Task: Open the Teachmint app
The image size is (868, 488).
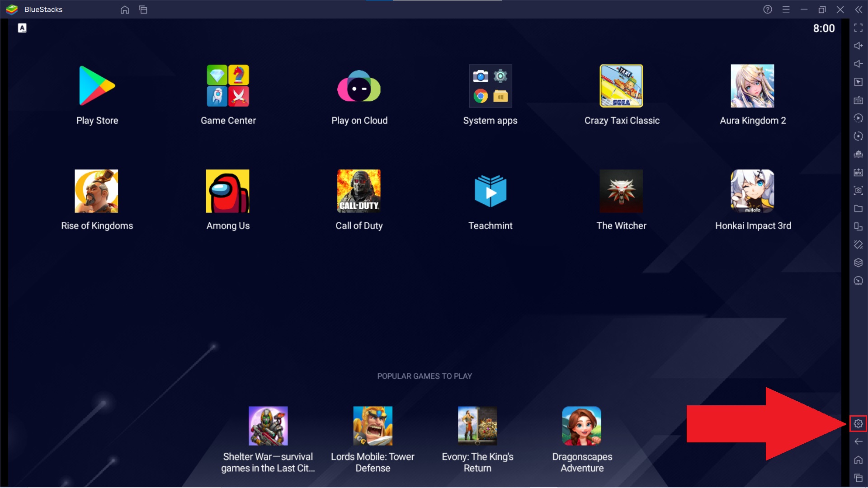Action: [x=490, y=191]
